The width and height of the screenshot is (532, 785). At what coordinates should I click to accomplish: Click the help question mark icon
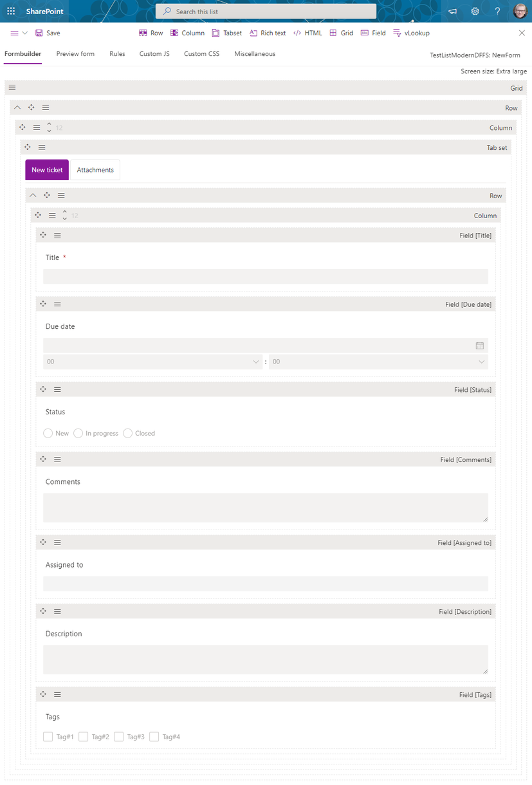point(497,11)
